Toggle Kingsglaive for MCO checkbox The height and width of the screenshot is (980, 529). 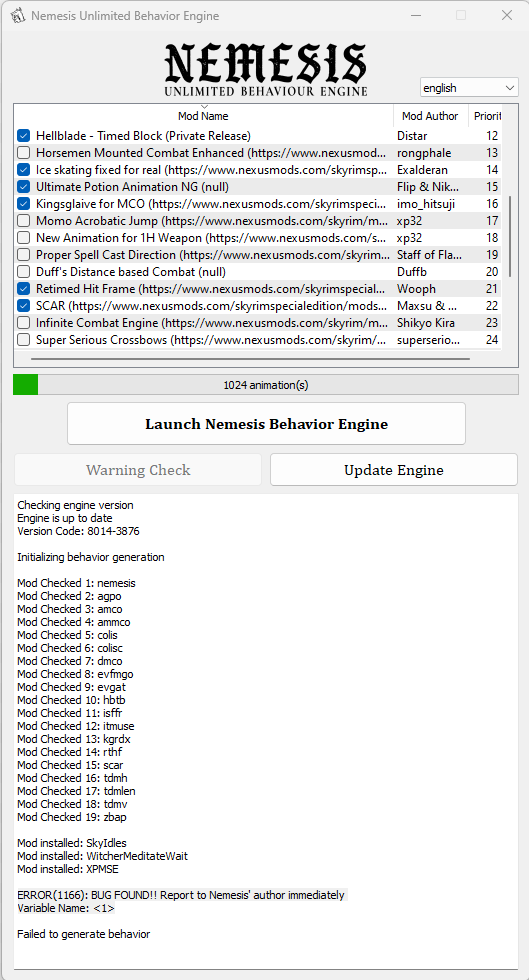tap(23, 204)
